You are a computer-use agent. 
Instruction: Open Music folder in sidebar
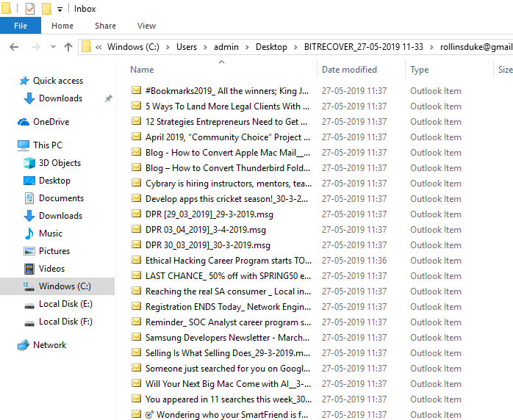[51, 233]
